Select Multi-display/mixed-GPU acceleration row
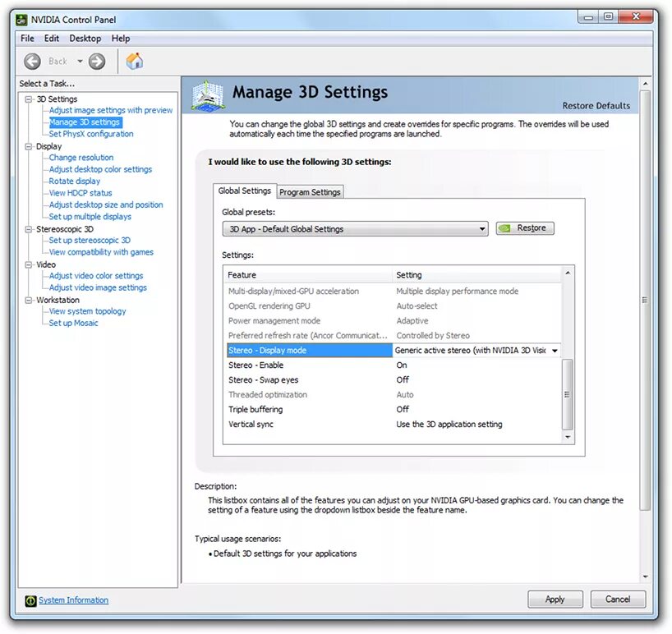Viewport: 672px width, 634px height. tap(394, 292)
